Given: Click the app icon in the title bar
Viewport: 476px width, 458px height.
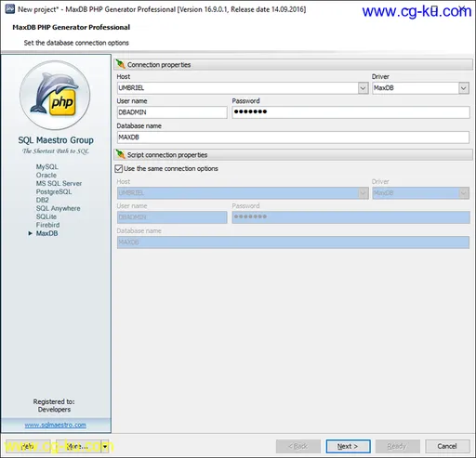Looking at the screenshot, I should click(9, 9).
